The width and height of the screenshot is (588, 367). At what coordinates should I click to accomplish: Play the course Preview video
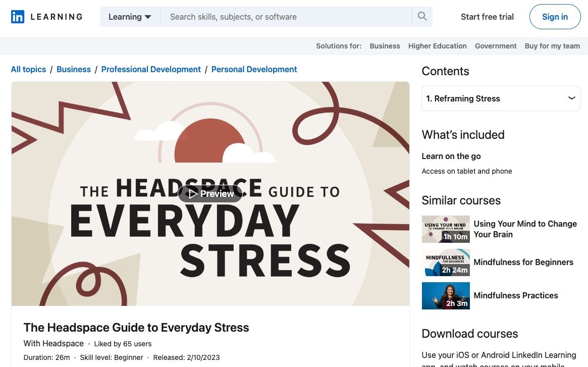pos(210,193)
